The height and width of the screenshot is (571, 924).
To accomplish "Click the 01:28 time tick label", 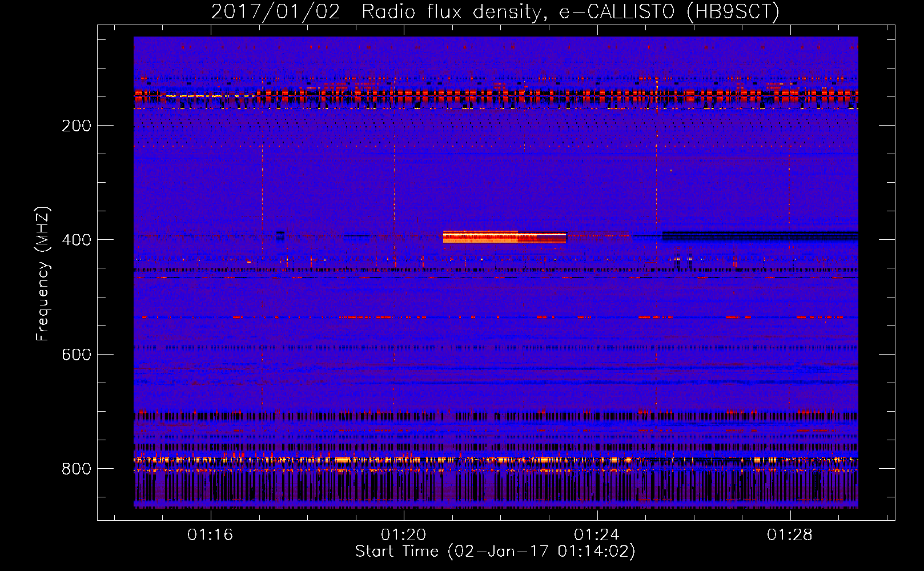I will pos(790,534).
